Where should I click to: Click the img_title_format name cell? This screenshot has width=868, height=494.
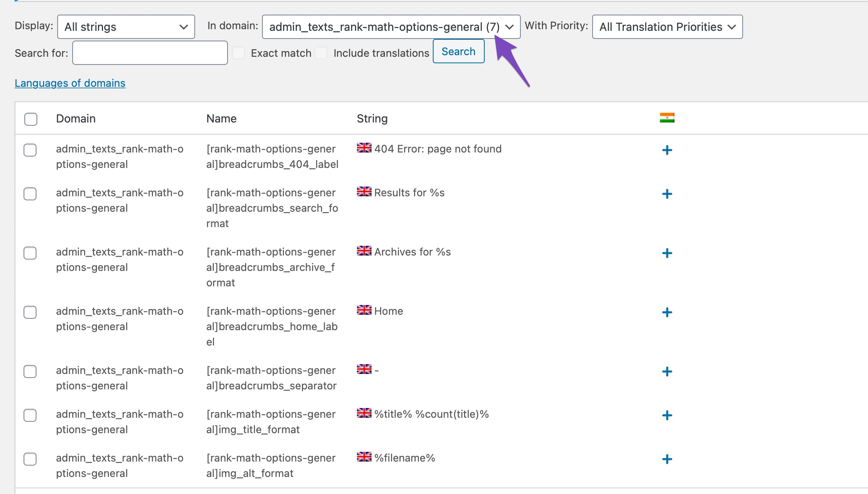pos(271,422)
